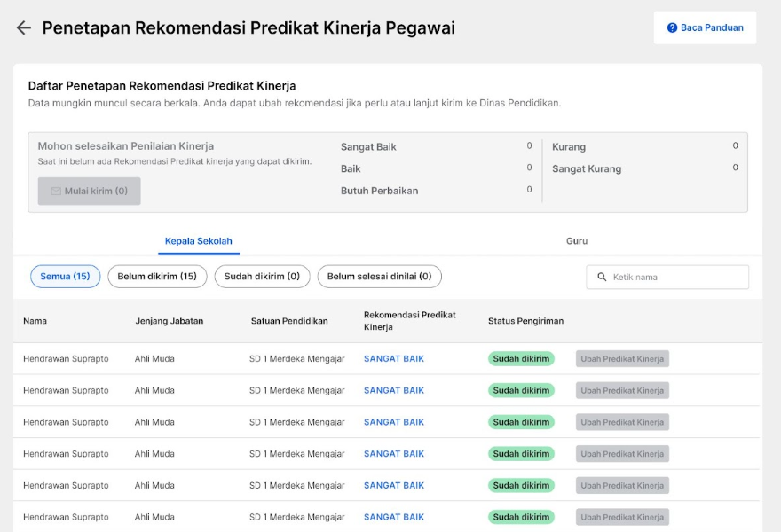
Task: Open the Baca Panduan guide
Action: point(705,27)
